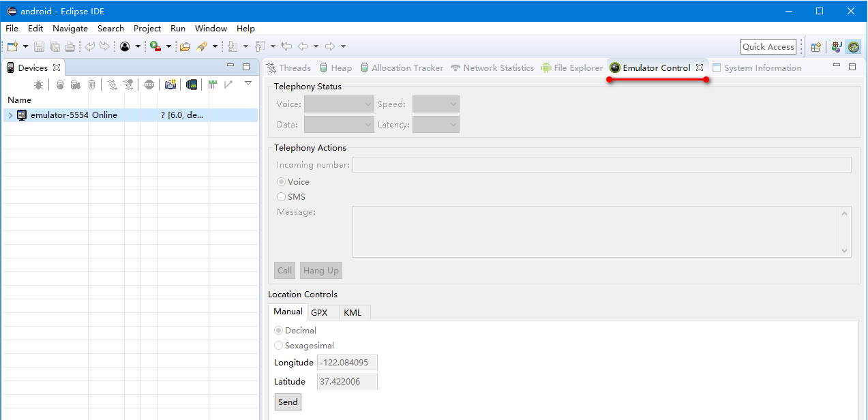The image size is (868, 420).
Task: Switch to the Heap tab
Action: click(x=335, y=68)
